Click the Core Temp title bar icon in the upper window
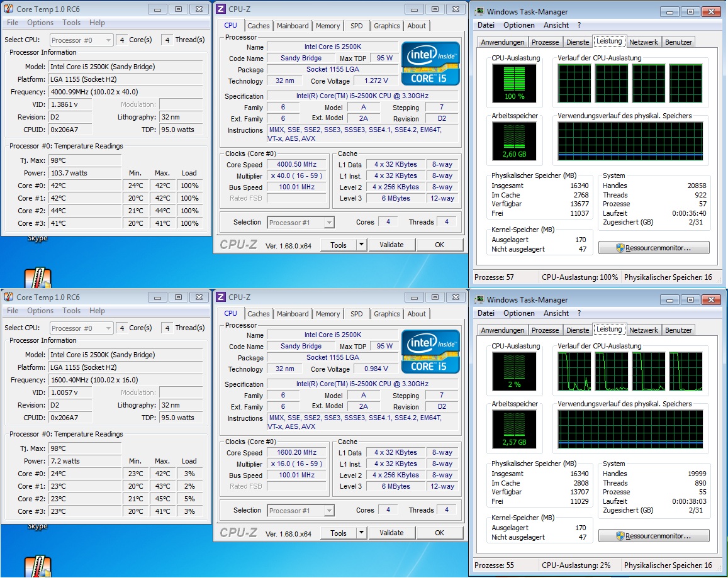 tap(8, 9)
